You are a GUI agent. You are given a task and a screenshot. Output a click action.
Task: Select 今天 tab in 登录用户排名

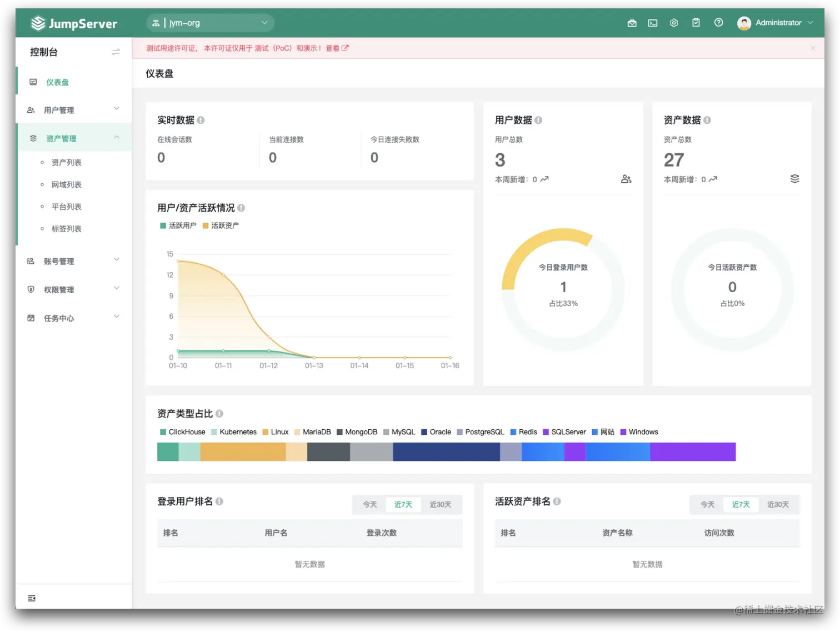point(370,504)
